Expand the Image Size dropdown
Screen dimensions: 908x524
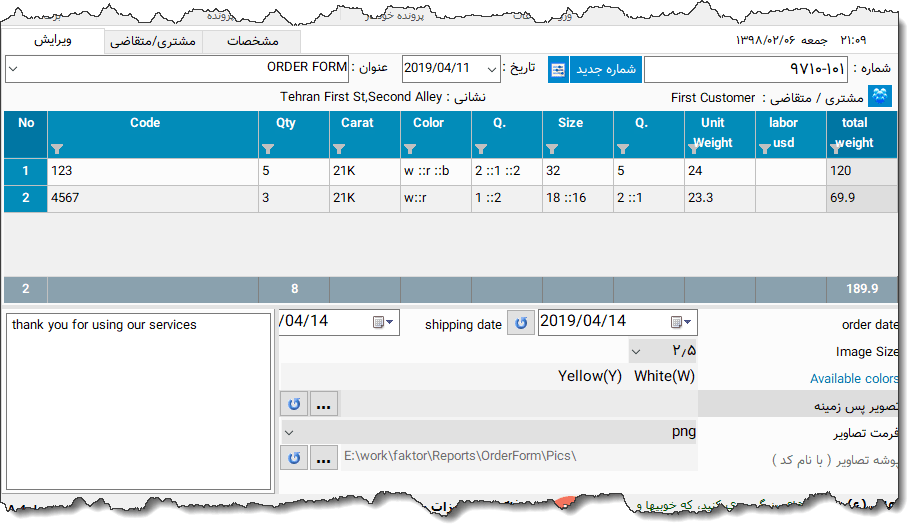(x=636, y=351)
